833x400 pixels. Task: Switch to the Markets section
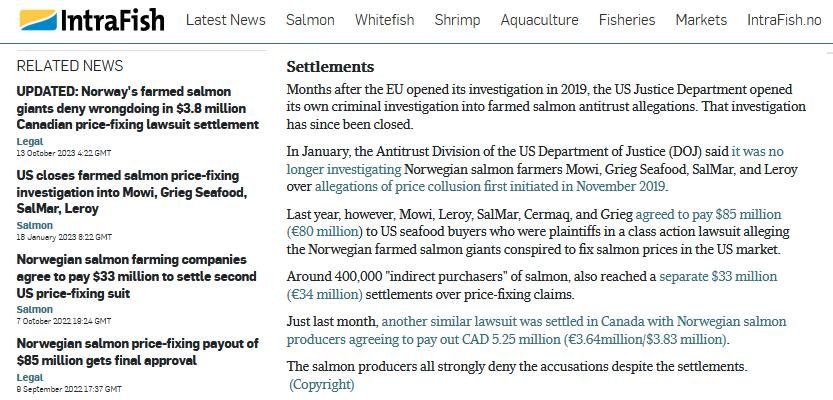point(701,20)
